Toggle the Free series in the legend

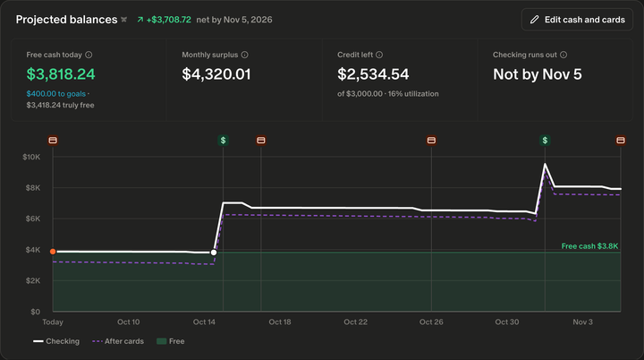click(171, 341)
